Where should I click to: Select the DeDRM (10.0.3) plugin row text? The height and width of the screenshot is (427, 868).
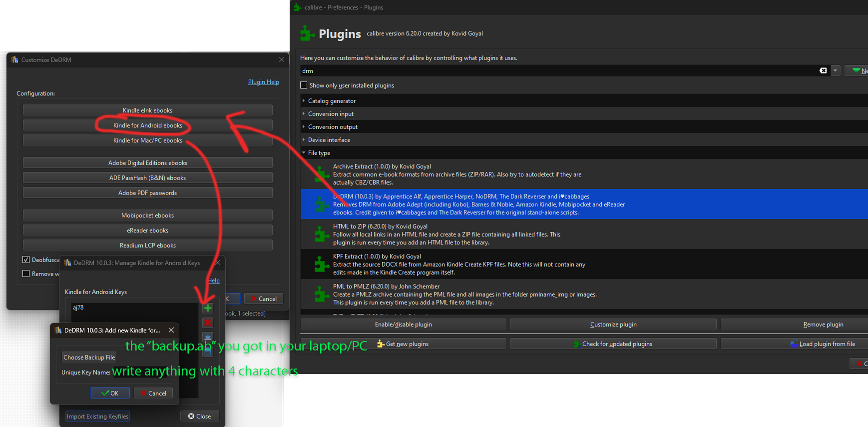pyautogui.click(x=479, y=204)
